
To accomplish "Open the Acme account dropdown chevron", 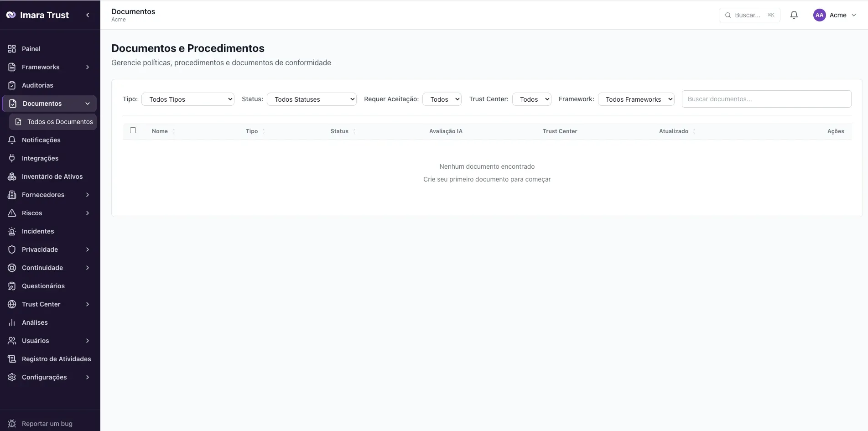I will [854, 15].
